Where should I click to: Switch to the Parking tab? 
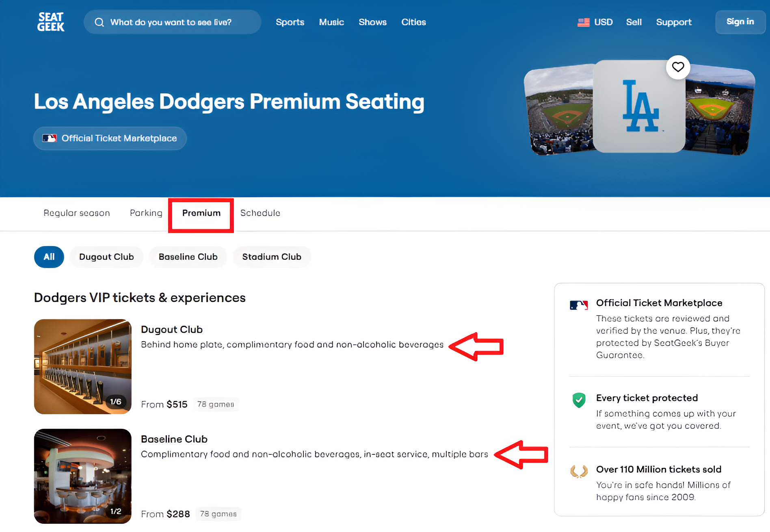pyautogui.click(x=146, y=213)
